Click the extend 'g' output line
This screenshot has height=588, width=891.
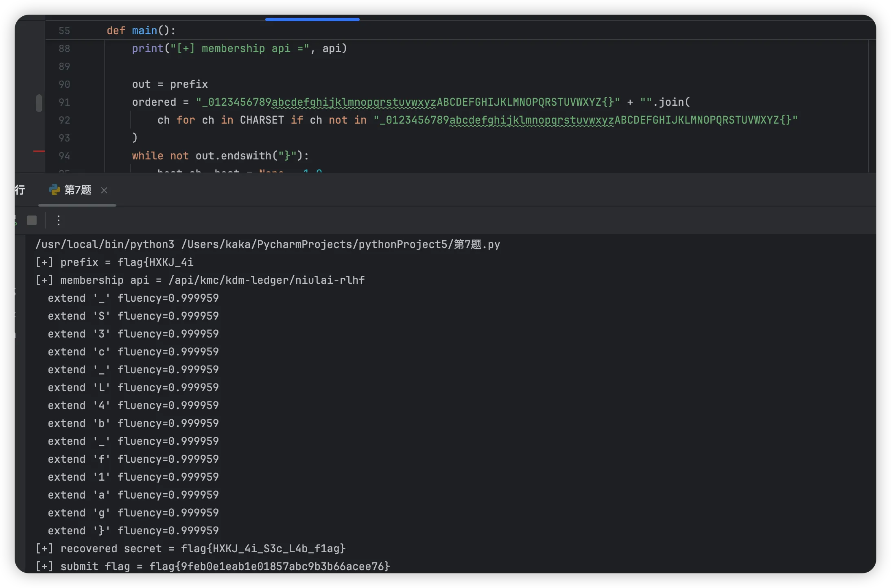133,513
